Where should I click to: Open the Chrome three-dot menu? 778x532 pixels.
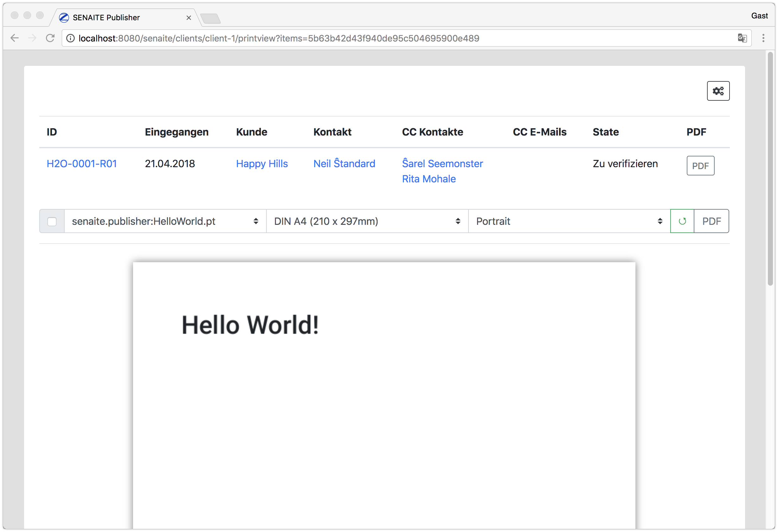pos(763,38)
